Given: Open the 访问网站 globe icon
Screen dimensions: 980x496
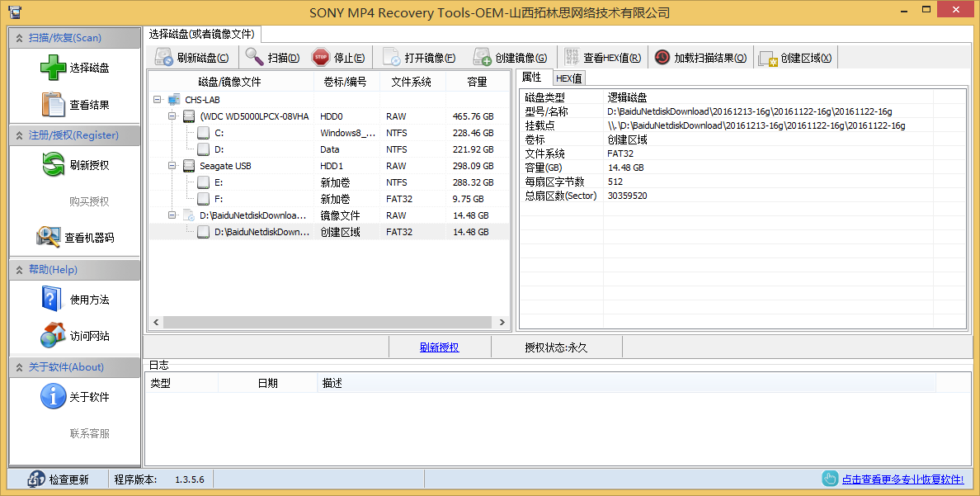Looking at the screenshot, I should (x=53, y=335).
